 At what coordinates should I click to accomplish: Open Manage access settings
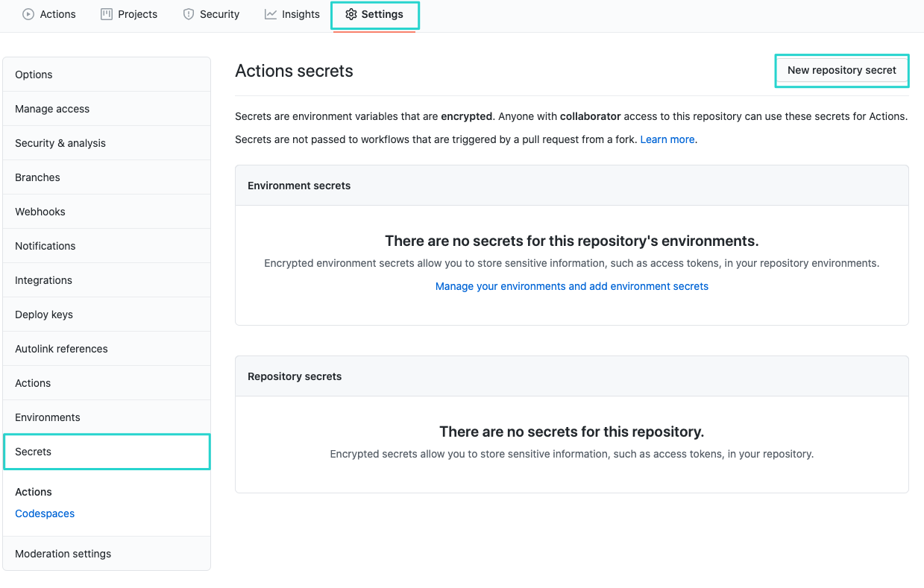coord(52,108)
